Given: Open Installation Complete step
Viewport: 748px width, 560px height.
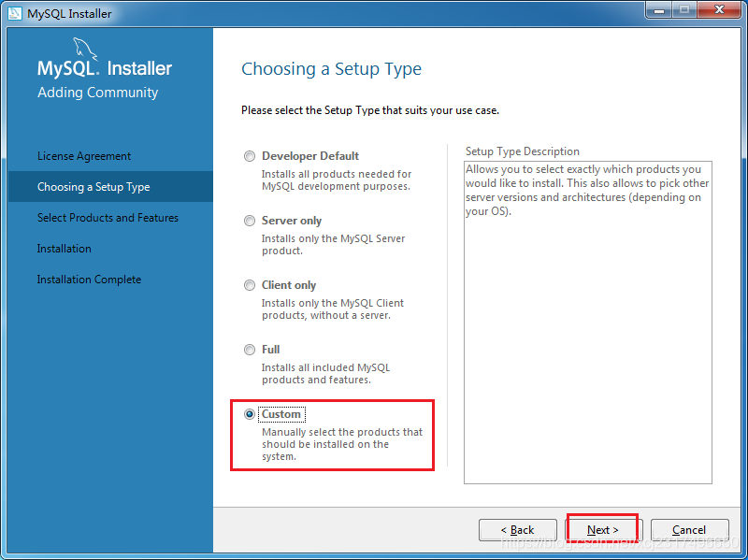Looking at the screenshot, I should coord(89,280).
